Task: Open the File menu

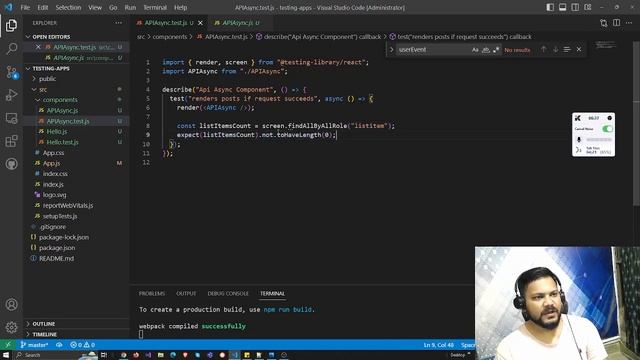Action: 25,7
